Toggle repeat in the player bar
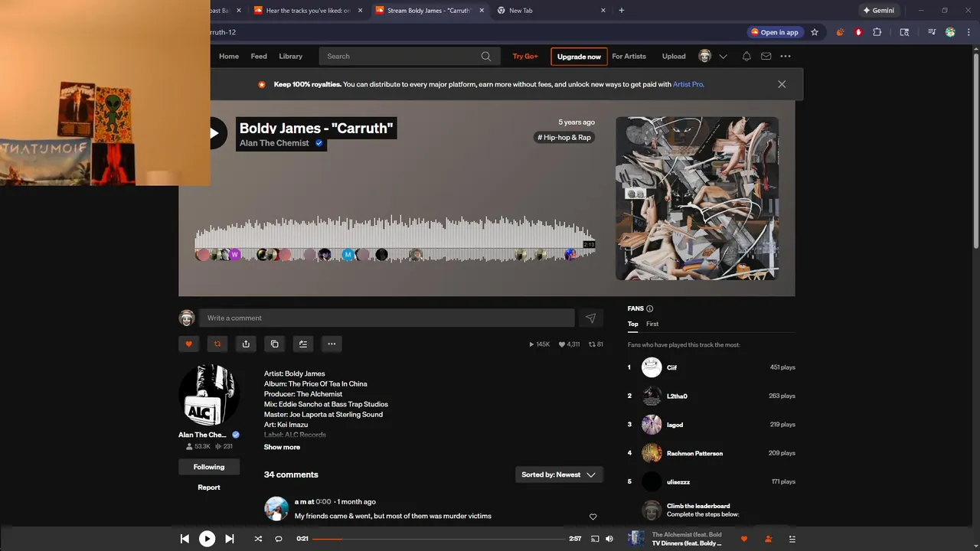The height and width of the screenshot is (551, 980). tap(279, 539)
